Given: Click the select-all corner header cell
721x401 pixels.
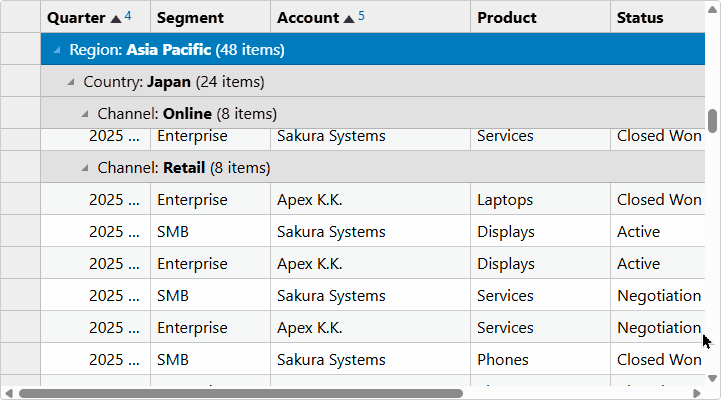Looking at the screenshot, I should [x=21, y=17].
